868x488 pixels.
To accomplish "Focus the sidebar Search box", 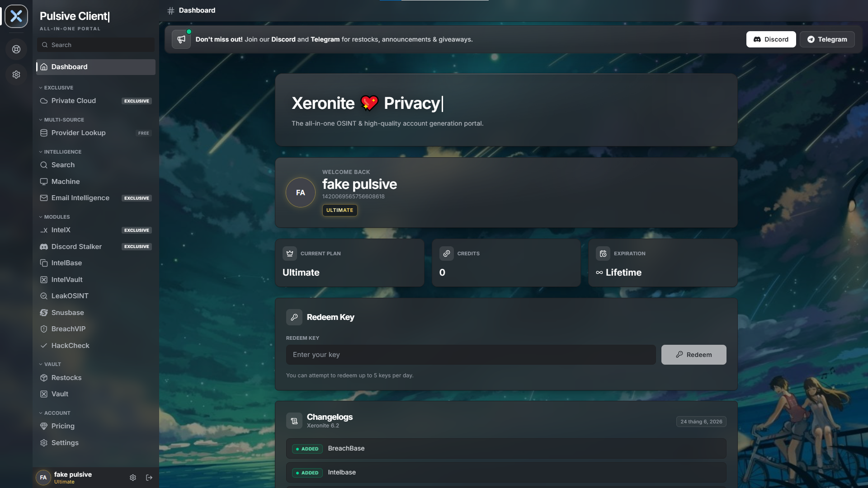I will point(96,45).
